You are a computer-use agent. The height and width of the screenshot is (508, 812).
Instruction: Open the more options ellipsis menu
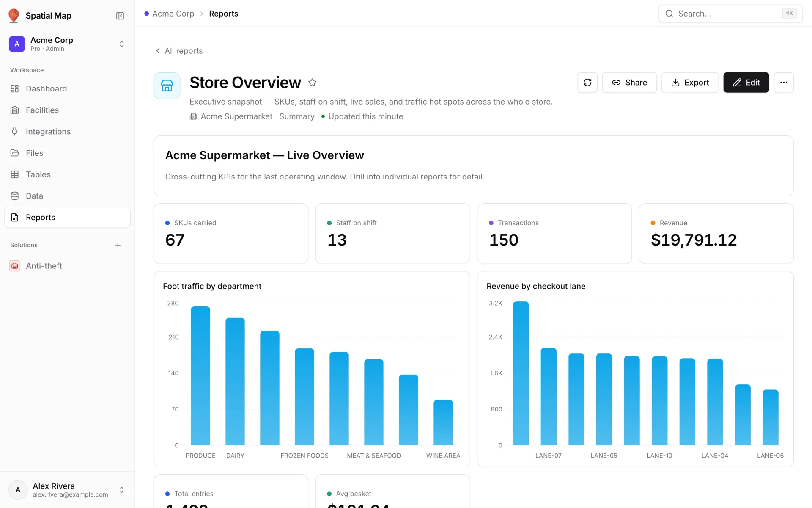[x=784, y=83]
